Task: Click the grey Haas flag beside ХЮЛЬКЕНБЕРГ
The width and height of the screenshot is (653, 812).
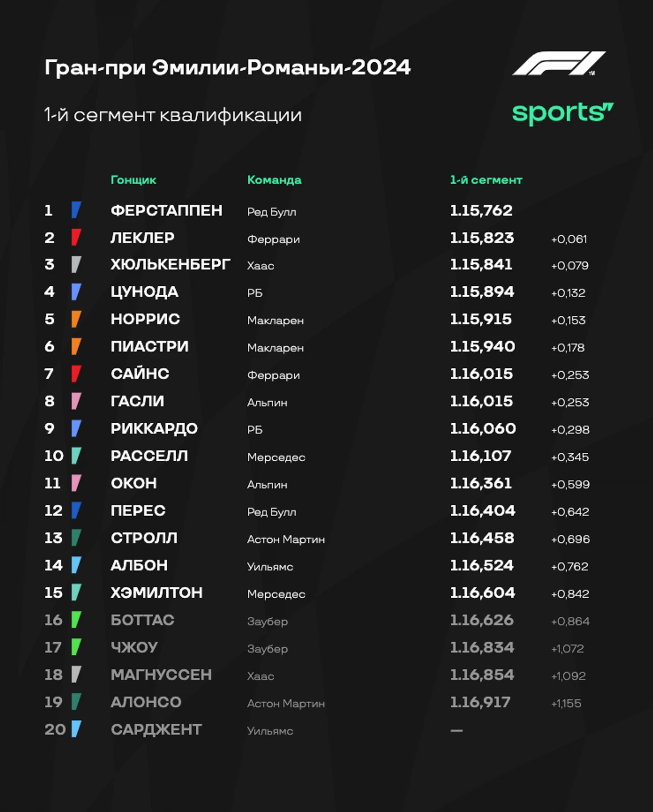Action: 76,264
